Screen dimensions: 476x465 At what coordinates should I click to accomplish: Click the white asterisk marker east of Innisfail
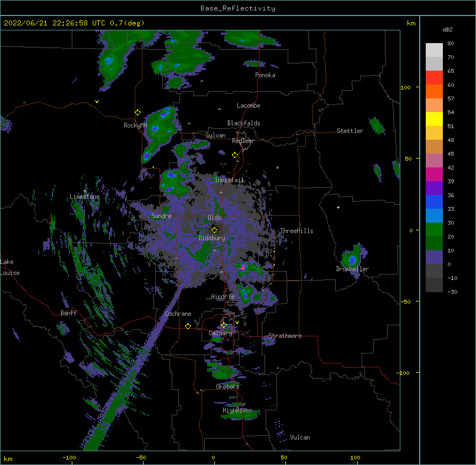coord(277,167)
